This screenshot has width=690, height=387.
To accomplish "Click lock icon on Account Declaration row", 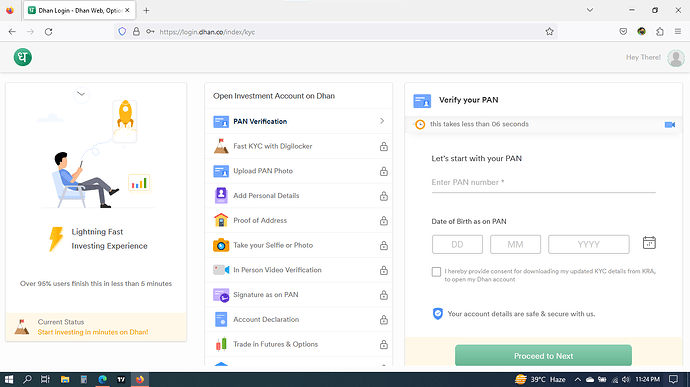I will (384, 320).
